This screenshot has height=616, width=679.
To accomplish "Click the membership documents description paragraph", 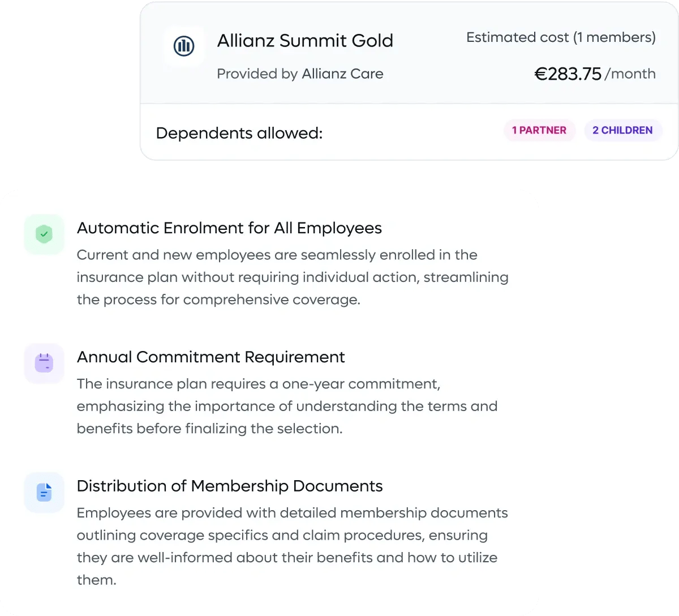I will tap(292, 535).
